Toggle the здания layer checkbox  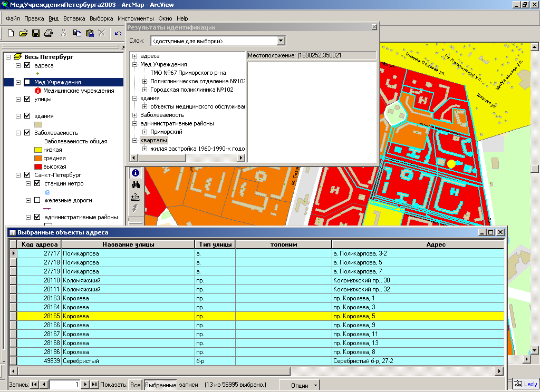coord(27,115)
